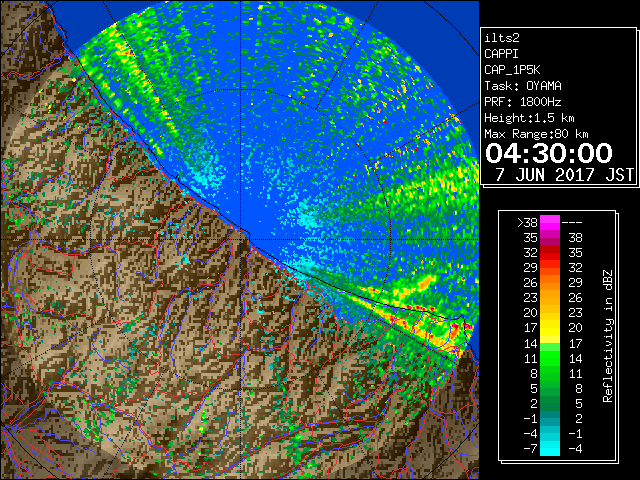Click the 'CAP_1P5K' text
Screen dimensions: 640x480
coord(512,70)
